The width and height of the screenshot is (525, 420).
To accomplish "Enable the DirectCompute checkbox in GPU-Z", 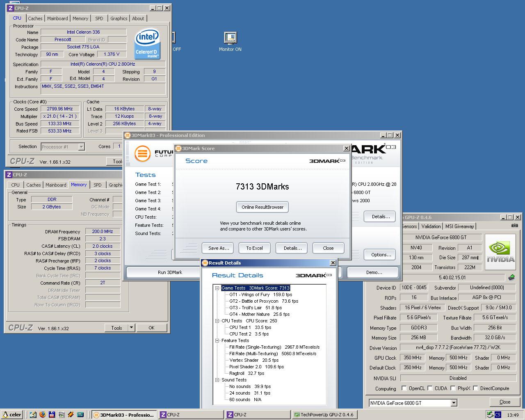I will [x=475, y=388].
